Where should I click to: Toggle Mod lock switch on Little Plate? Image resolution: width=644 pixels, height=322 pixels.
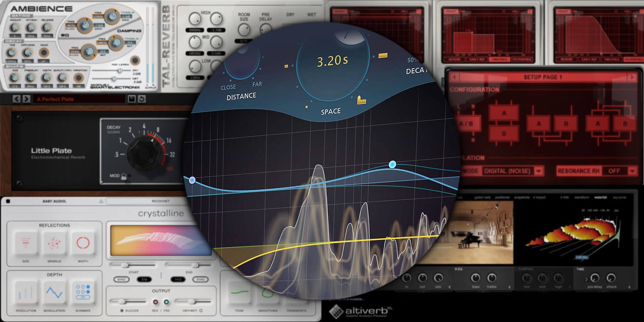(x=124, y=176)
